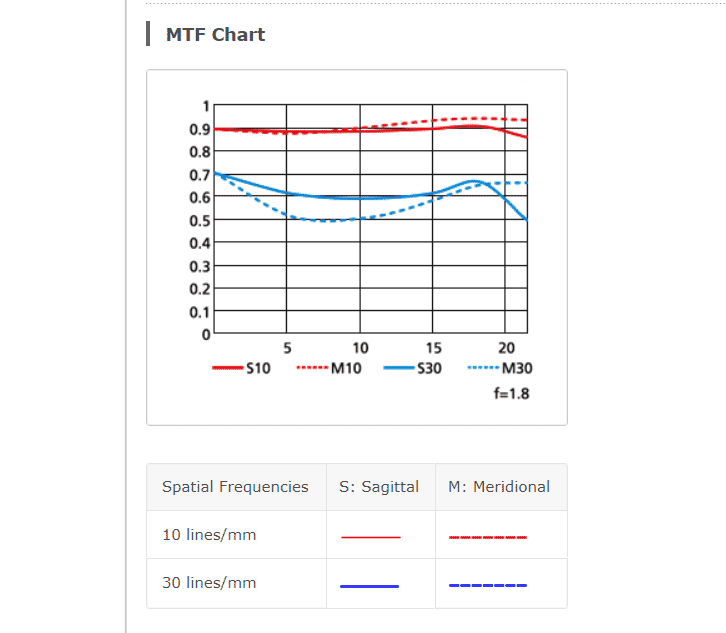The width and height of the screenshot is (726, 633).
Task: Click the blue dashed meridional line sample
Action: coord(488,586)
